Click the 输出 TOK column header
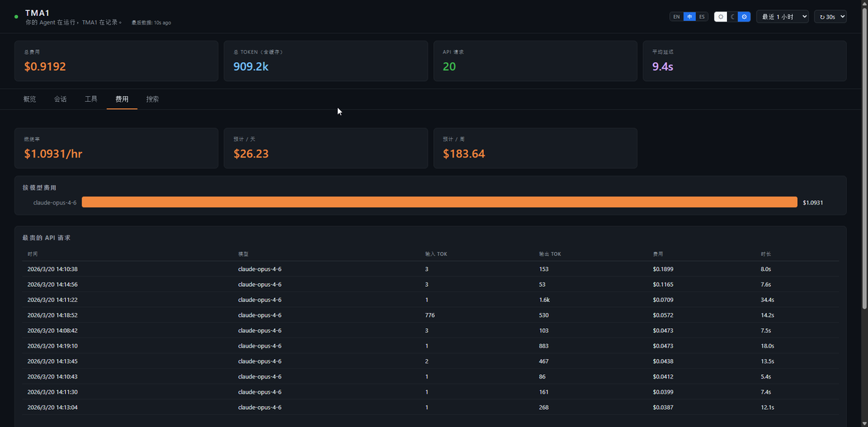The width and height of the screenshot is (868, 427). (x=550, y=254)
